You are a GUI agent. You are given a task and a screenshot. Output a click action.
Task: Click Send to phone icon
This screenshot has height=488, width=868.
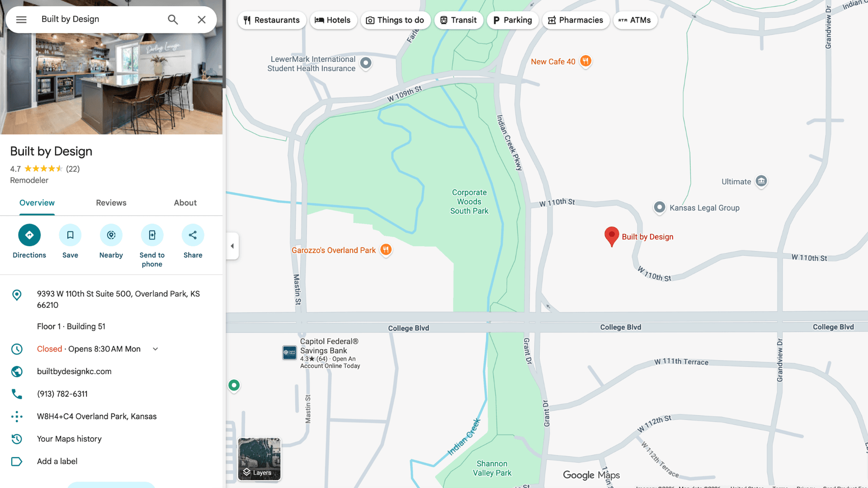[x=152, y=235]
